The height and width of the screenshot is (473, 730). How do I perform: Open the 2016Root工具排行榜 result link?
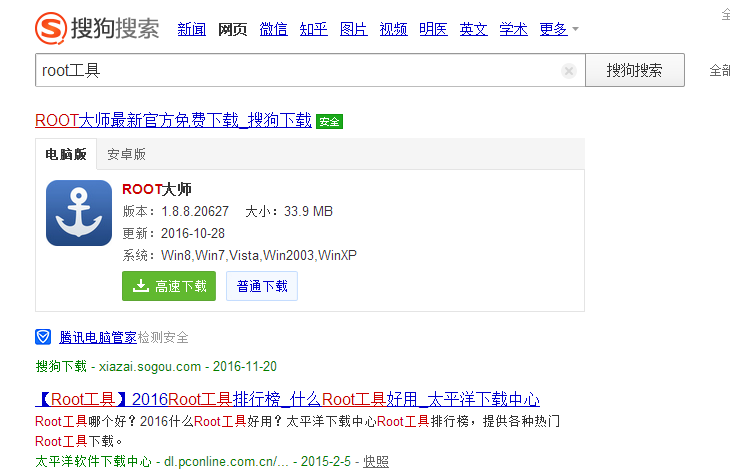(x=288, y=399)
